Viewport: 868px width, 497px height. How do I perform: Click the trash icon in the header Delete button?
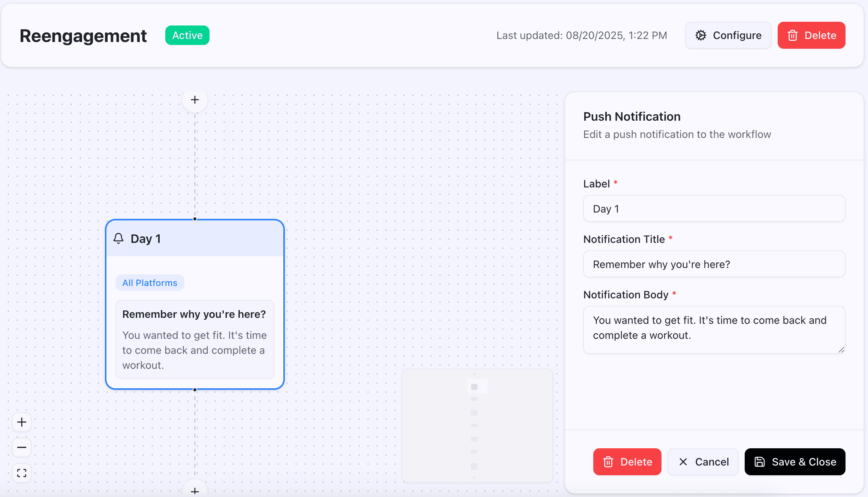[x=792, y=35]
